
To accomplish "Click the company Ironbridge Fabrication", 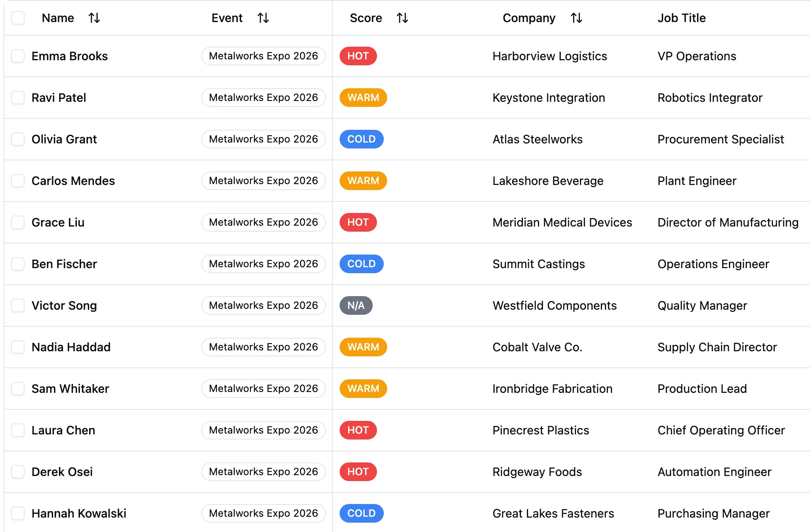I will [x=552, y=389].
